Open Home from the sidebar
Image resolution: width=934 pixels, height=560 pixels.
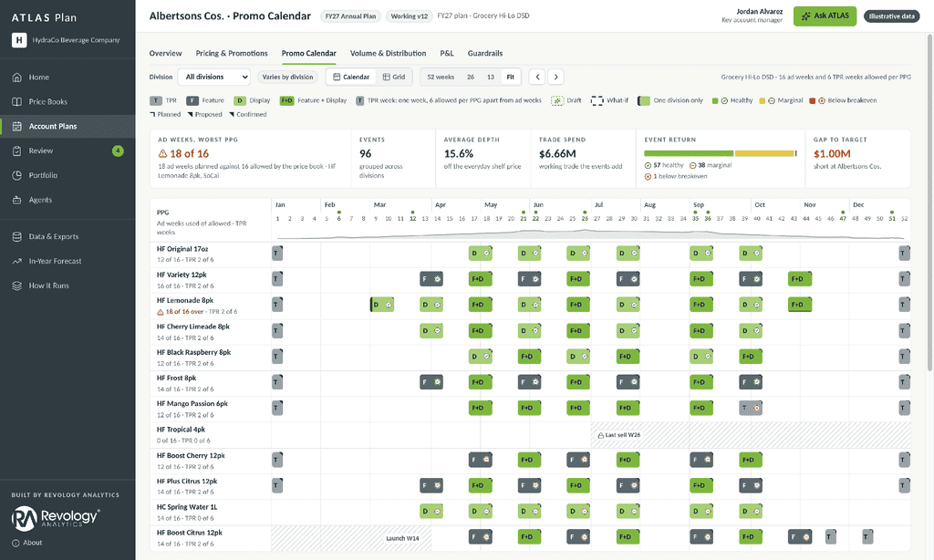pyautogui.click(x=67, y=77)
